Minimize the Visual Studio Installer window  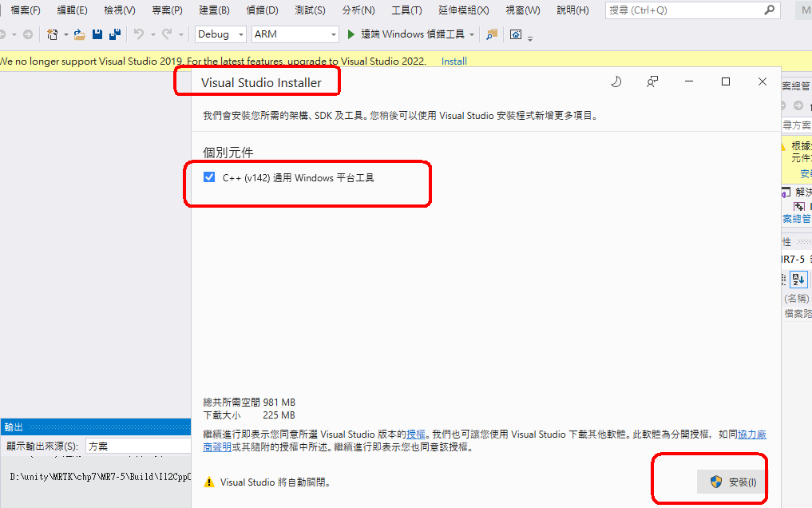pos(689,81)
